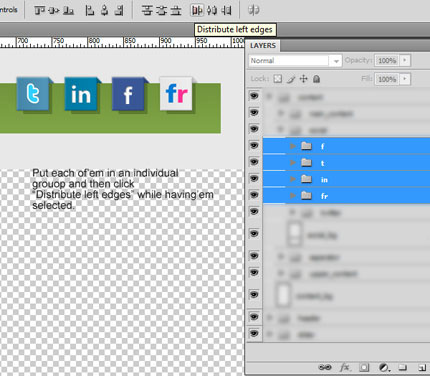Select the layer name 'fr'
Viewport: 430px width, 376px height.
(x=324, y=196)
